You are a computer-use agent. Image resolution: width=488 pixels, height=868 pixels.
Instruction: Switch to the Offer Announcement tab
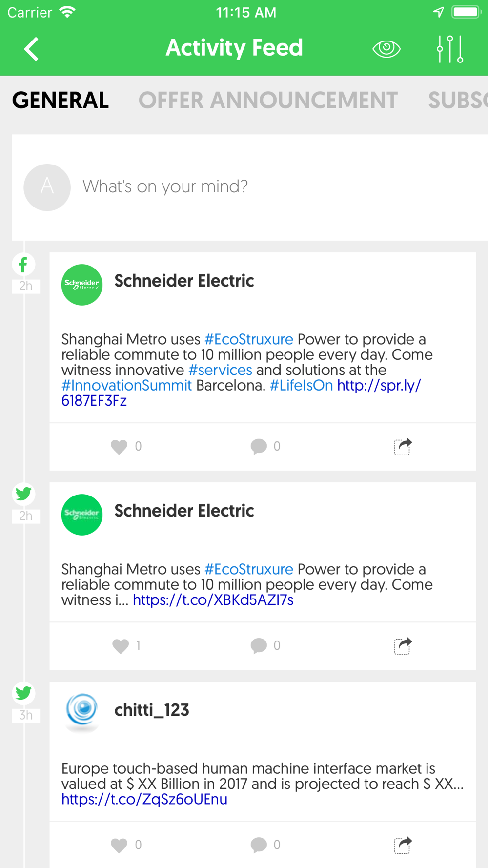click(x=268, y=101)
